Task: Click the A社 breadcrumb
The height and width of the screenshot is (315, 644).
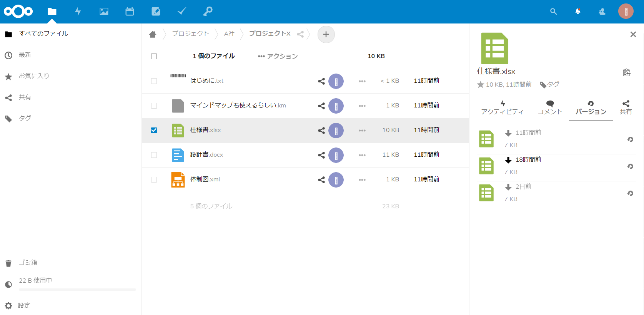Action: pyautogui.click(x=229, y=34)
